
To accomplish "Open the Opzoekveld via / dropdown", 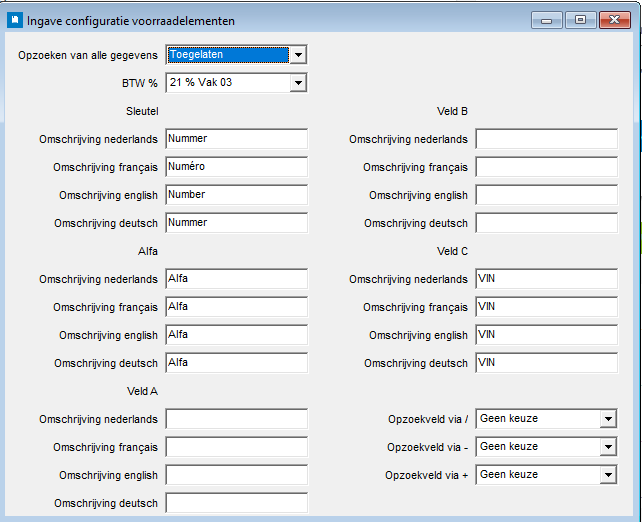I will coord(607,419).
